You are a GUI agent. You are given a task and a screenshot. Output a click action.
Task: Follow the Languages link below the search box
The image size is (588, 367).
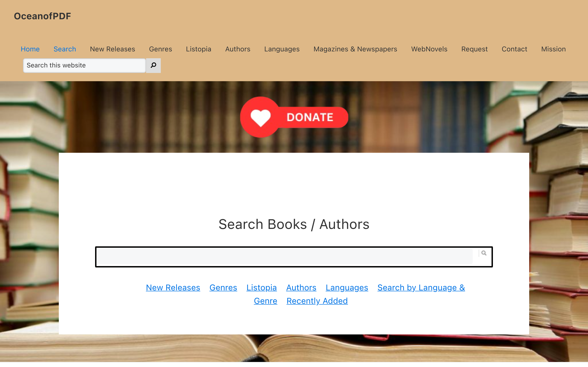click(x=347, y=288)
